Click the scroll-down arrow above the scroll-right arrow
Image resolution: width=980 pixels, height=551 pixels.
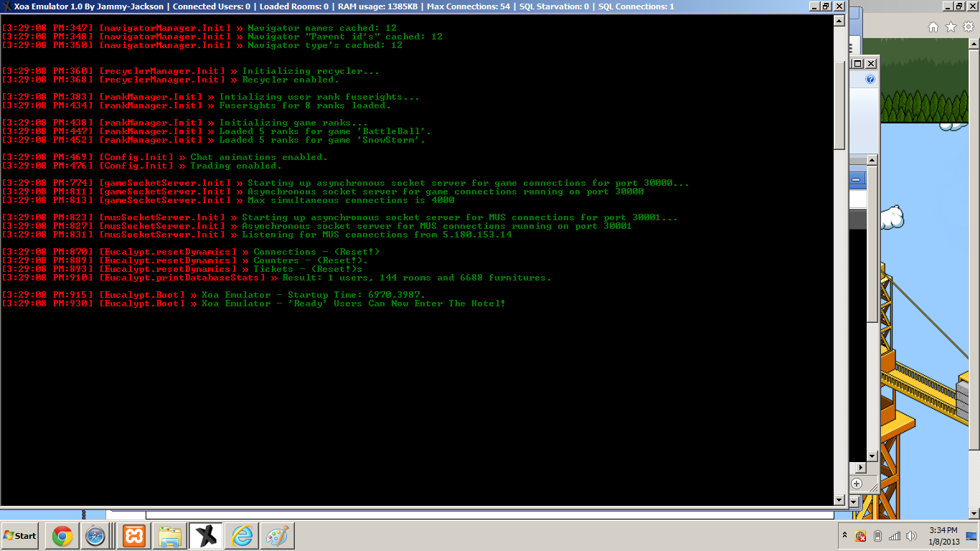pos(872,456)
